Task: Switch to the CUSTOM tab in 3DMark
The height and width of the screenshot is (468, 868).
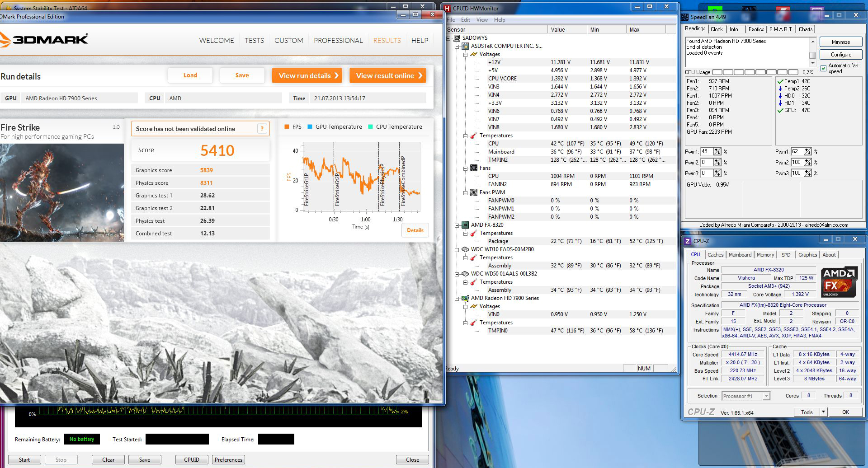Action: pyautogui.click(x=288, y=41)
